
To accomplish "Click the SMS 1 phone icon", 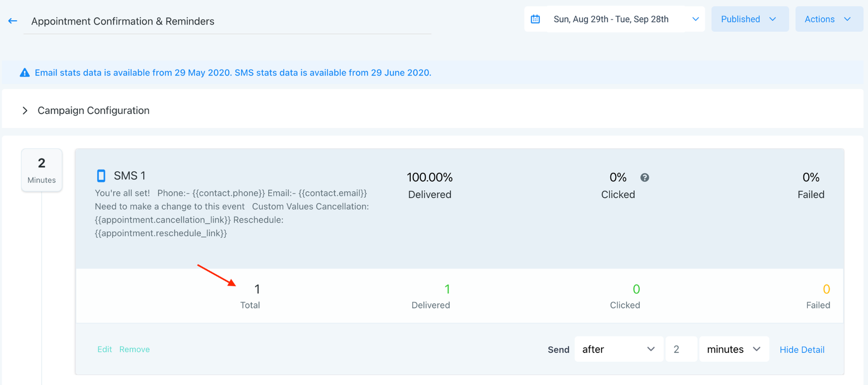I will (101, 175).
